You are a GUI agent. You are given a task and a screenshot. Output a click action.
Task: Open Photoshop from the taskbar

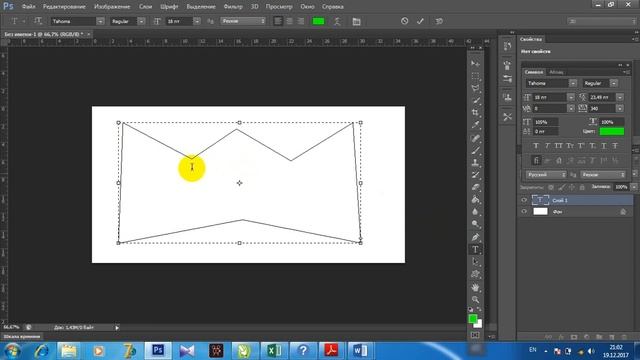[x=158, y=350]
